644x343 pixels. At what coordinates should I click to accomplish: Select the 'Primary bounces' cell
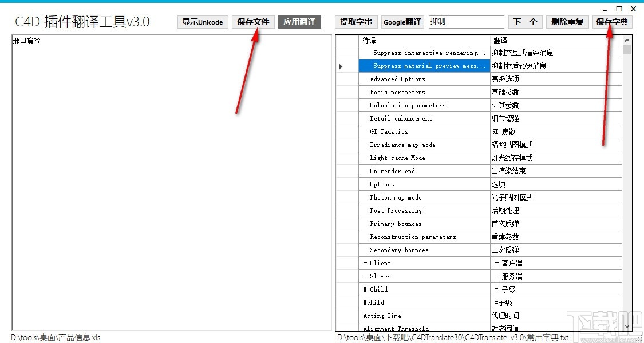point(424,224)
